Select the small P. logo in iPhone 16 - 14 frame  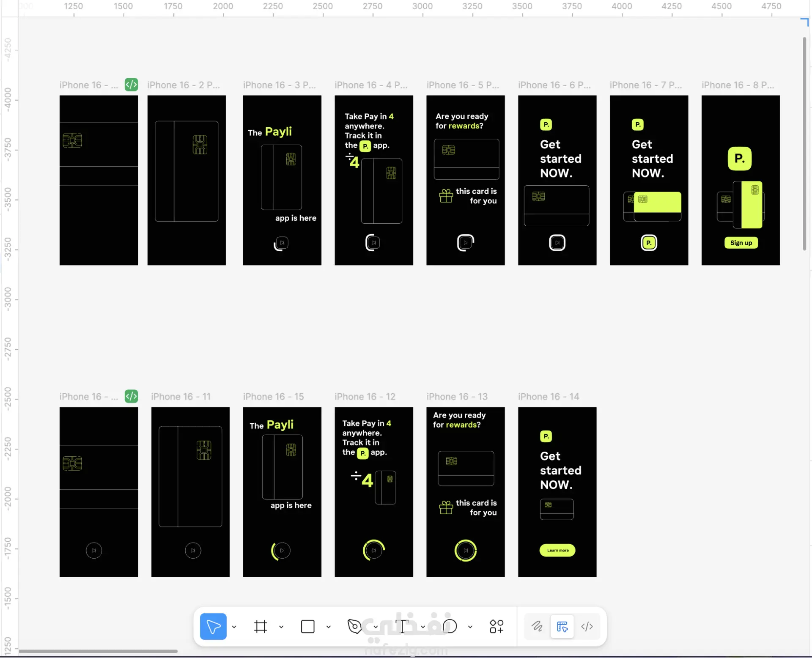point(546,436)
